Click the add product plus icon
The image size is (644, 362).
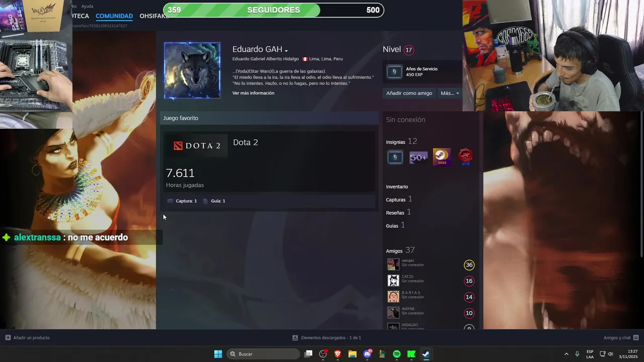tap(8, 337)
